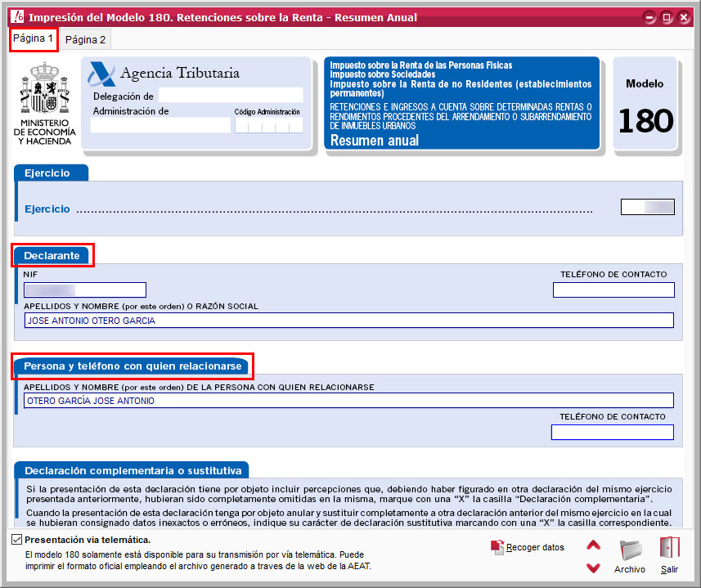This screenshot has width=701, height=588.
Task: Edit the Razón Social name field
Action: [348, 321]
